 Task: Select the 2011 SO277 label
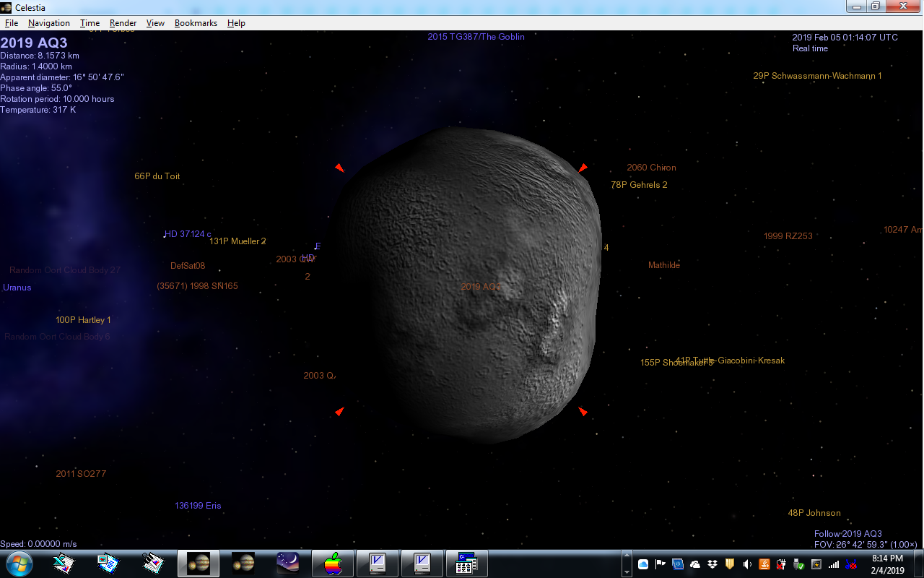tap(81, 474)
